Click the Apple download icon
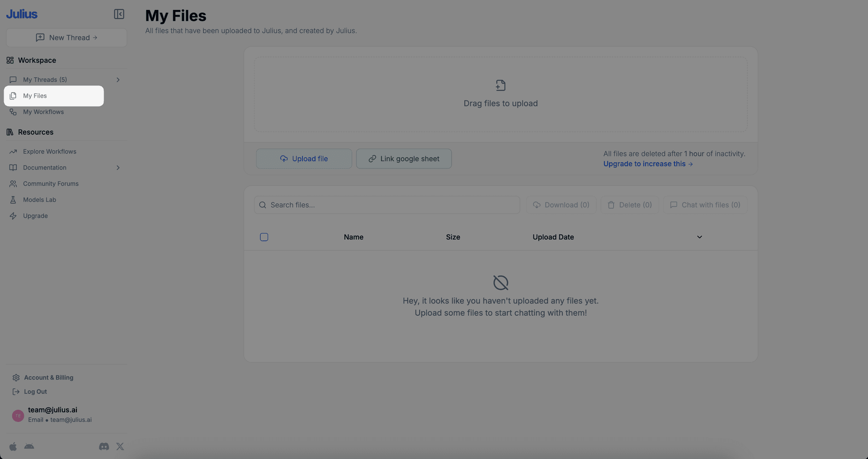This screenshot has width=868, height=459. 13,446
